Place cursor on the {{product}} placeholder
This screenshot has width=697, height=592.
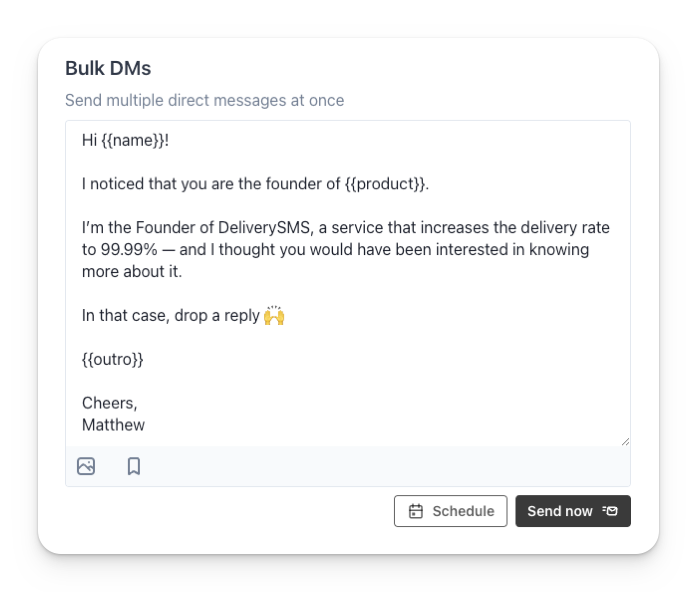pos(385,184)
